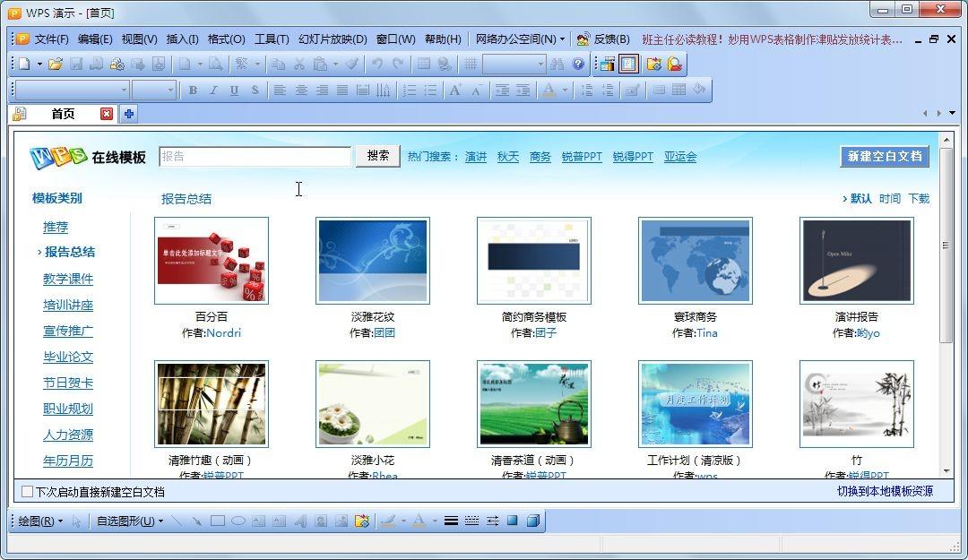Sort templates by 时间
The image size is (968, 560).
(890, 198)
